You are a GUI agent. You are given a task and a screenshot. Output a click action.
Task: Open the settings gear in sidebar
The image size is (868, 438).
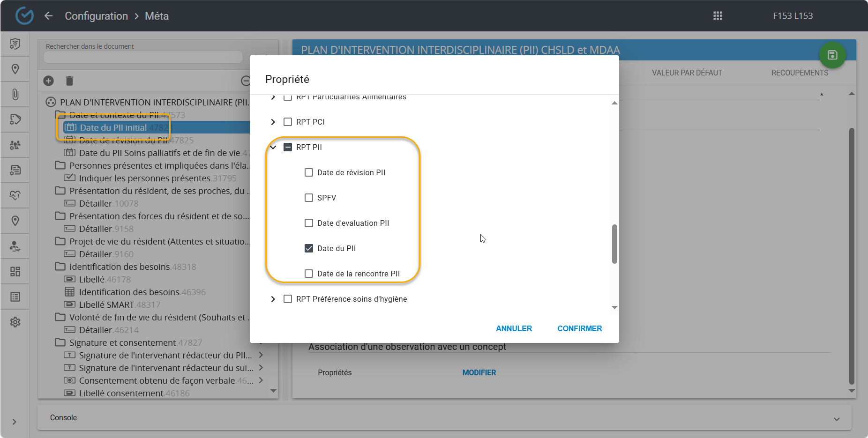(x=15, y=322)
